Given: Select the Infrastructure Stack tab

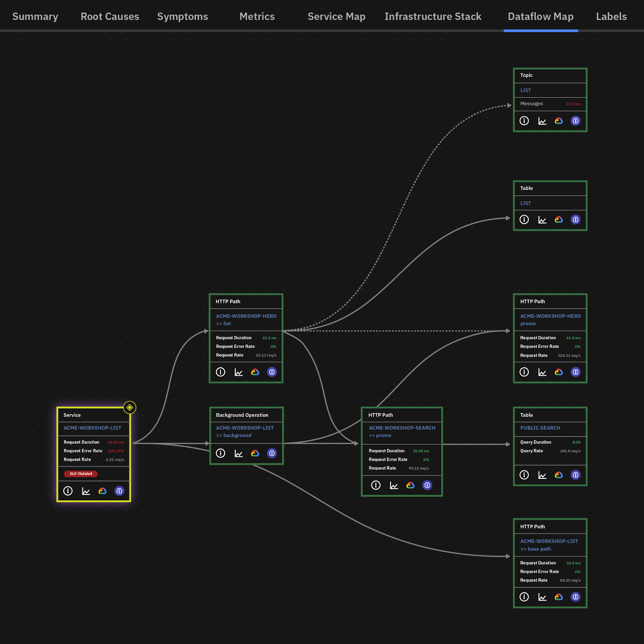Looking at the screenshot, I should [433, 17].
